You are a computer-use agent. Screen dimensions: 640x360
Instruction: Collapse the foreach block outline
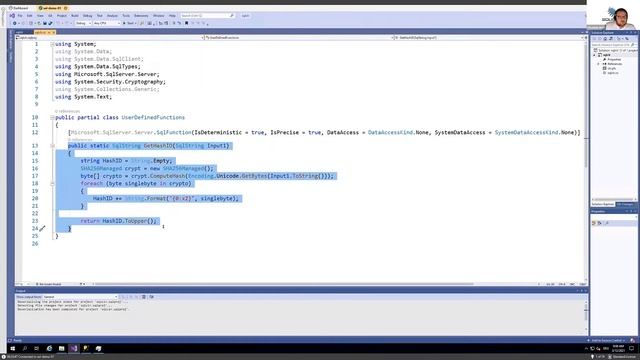pos(52,184)
